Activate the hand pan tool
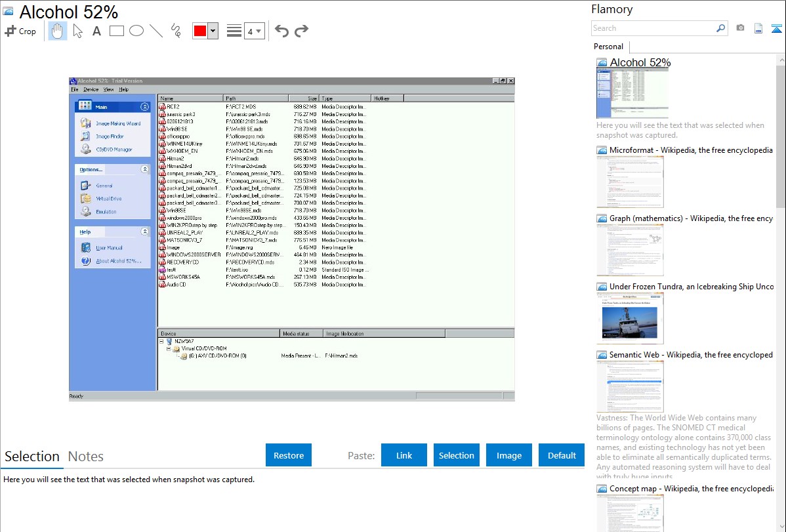The height and width of the screenshot is (532, 786). point(57,31)
